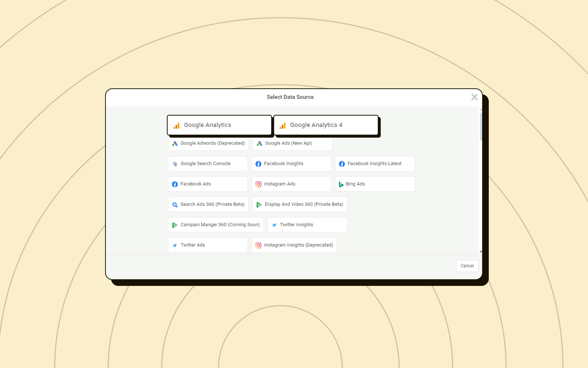
Task: Pick the Facebook Insights Latest source
Action: click(375, 163)
